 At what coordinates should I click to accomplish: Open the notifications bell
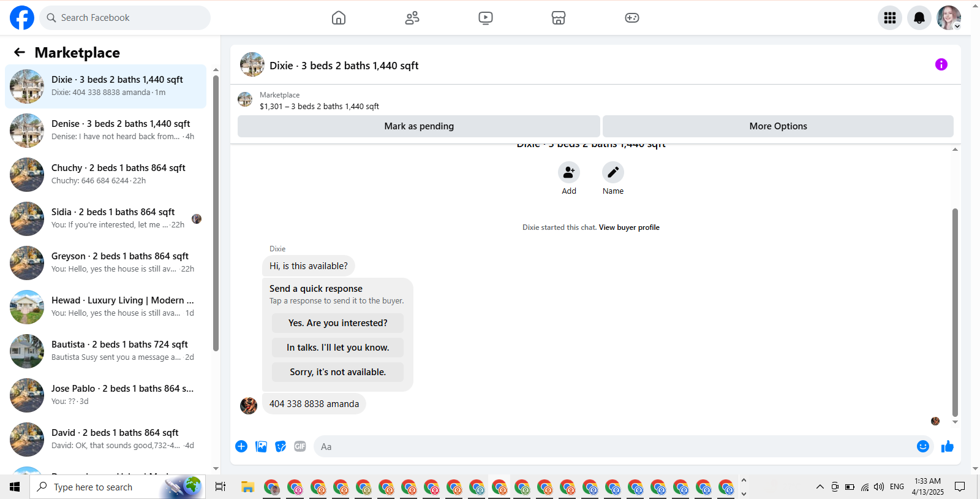click(919, 18)
